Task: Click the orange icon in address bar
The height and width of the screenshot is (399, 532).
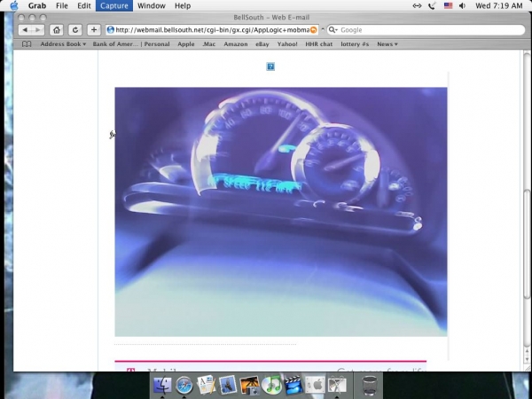Action: 312,30
